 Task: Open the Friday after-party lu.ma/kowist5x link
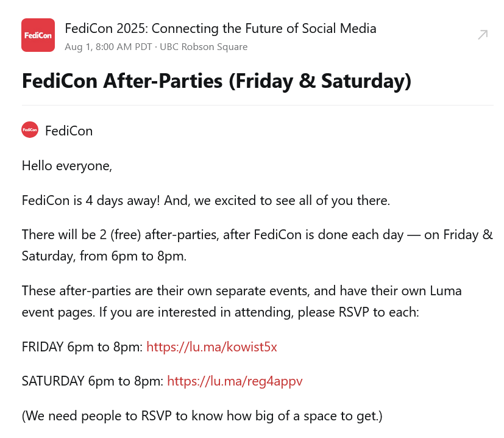point(211,347)
